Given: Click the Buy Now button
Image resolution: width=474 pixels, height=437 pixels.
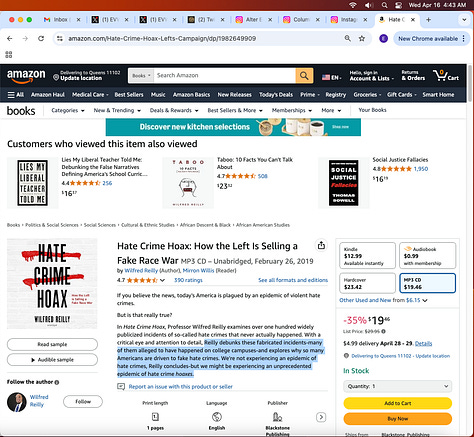Looking at the screenshot, I should (398, 419).
